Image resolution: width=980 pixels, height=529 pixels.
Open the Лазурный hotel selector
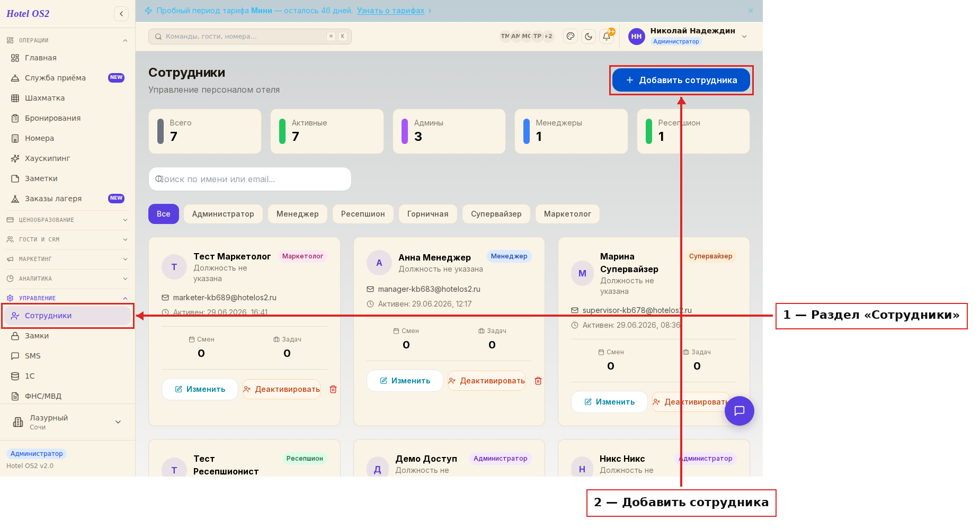pyautogui.click(x=67, y=422)
